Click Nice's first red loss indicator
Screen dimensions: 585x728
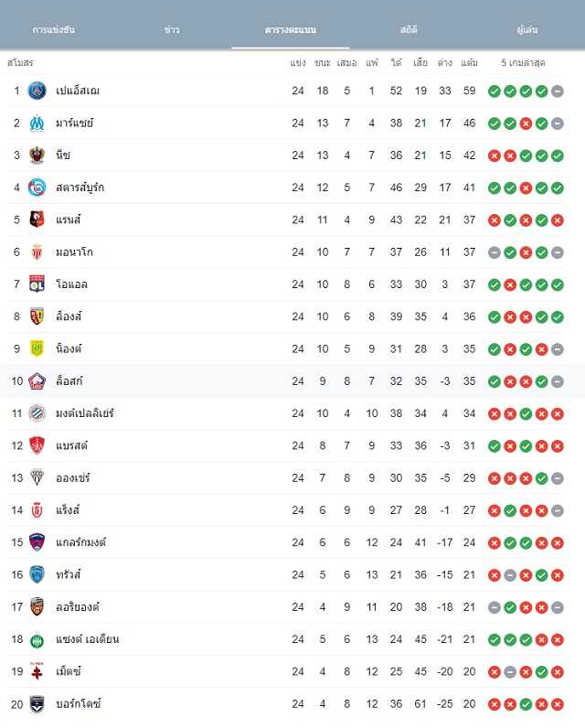click(495, 156)
